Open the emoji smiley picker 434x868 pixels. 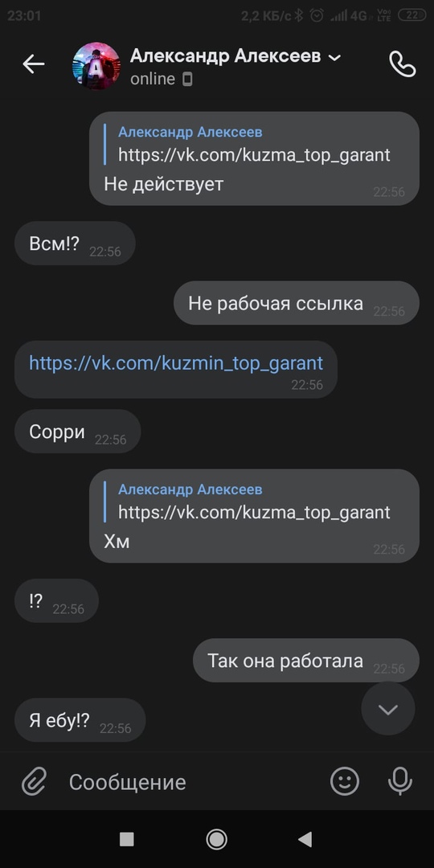click(345, 782)
